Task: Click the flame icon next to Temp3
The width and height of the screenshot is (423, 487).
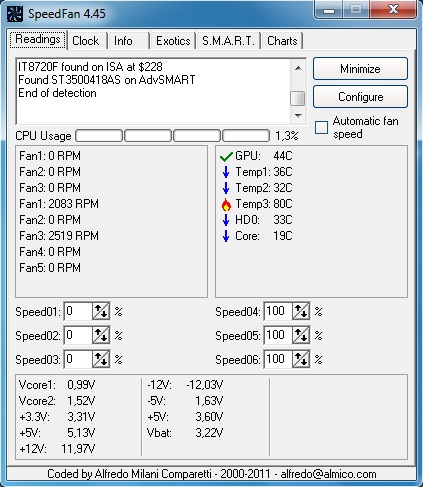Action: tap(226, 204)
